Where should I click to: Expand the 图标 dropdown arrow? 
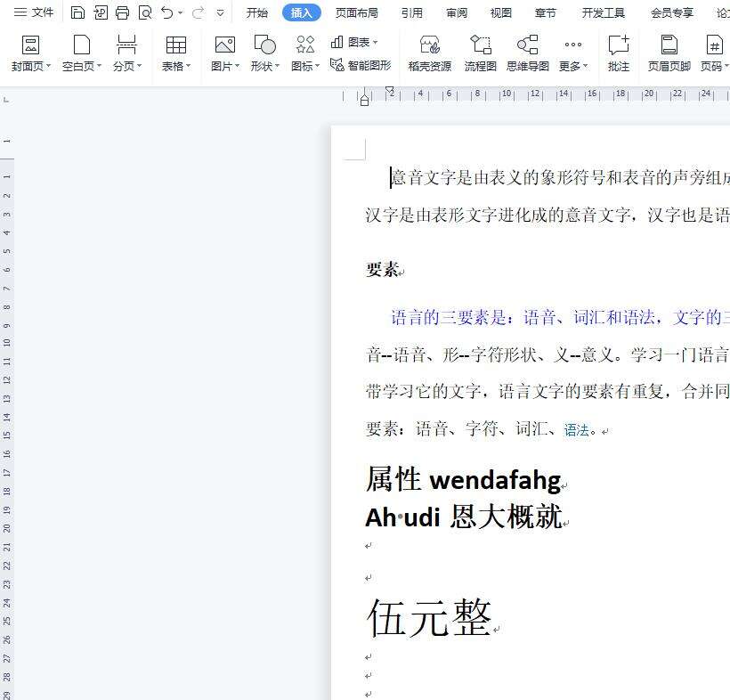(317, 66)
